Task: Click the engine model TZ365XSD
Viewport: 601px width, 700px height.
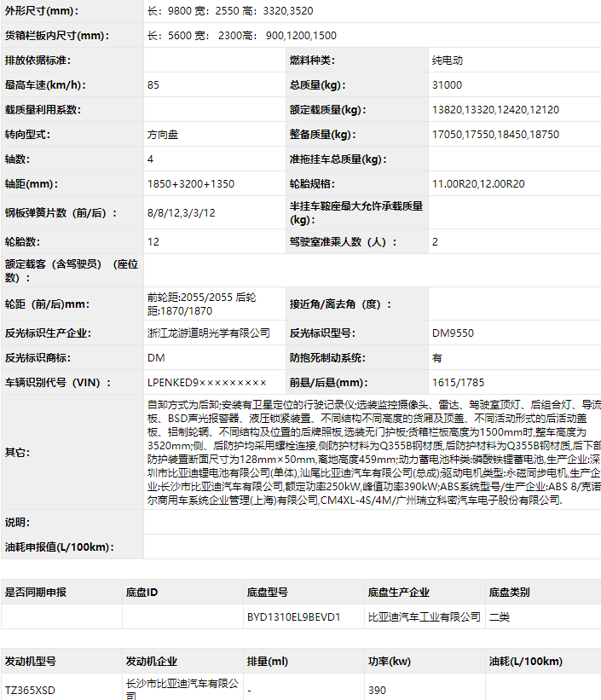Action: click(x=31, y=689)
